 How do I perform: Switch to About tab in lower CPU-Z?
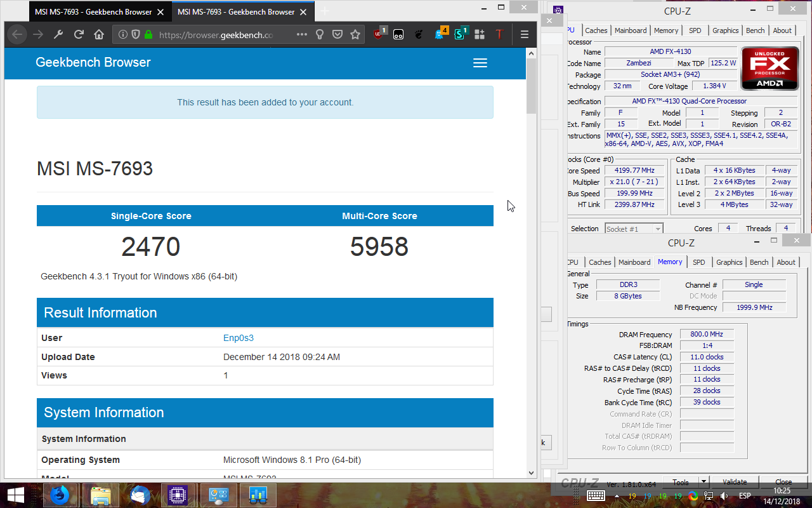pos(786,262)
